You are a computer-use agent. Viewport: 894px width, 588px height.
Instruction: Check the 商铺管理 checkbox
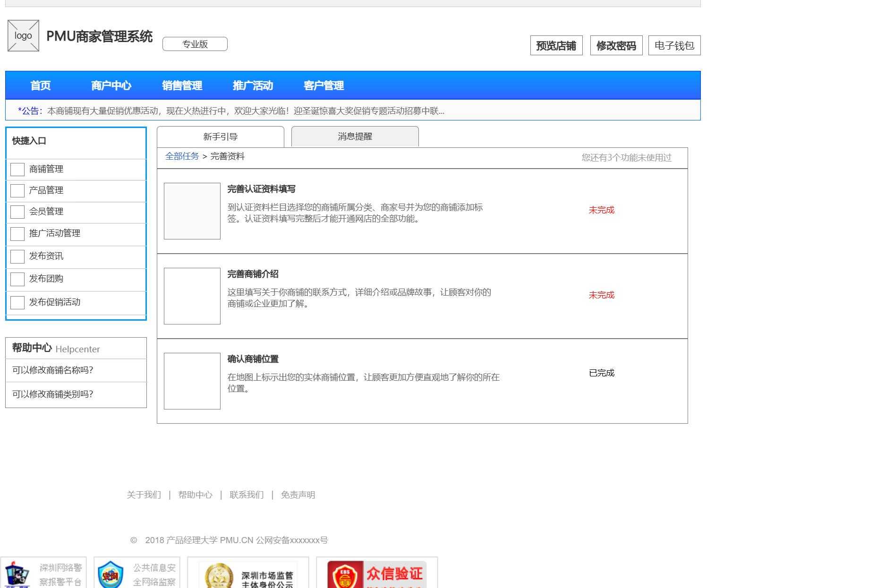pos(17,169)
